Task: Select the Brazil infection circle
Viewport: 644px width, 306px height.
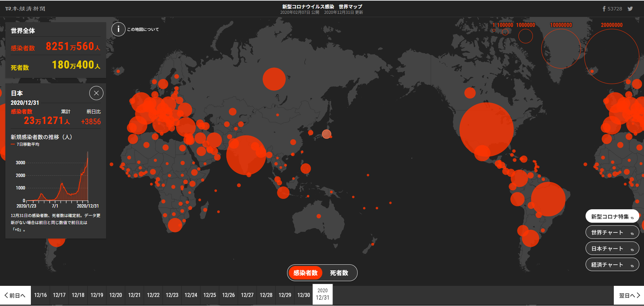Action: pos(548,199)
